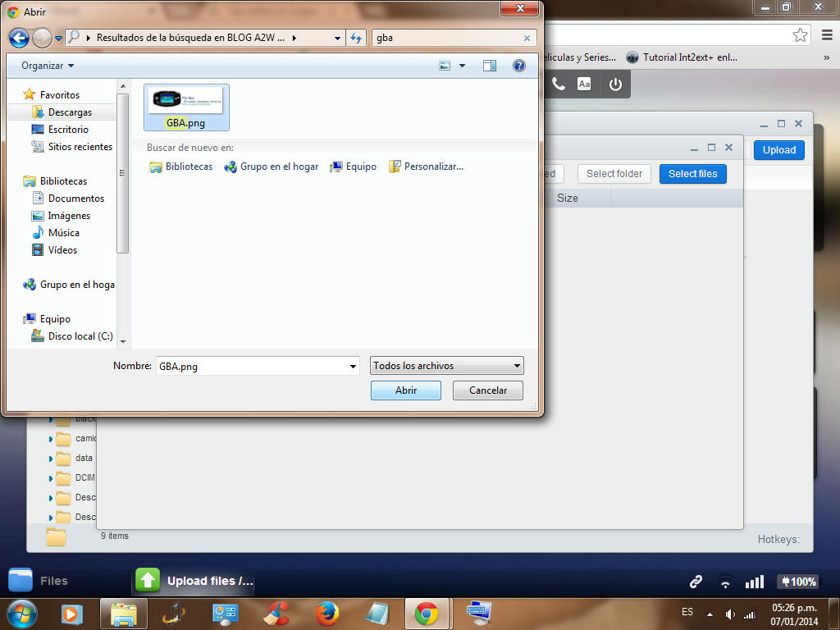Clear the gba search text with X
This screenshot has width=840, height=630.
coord(527,38)
